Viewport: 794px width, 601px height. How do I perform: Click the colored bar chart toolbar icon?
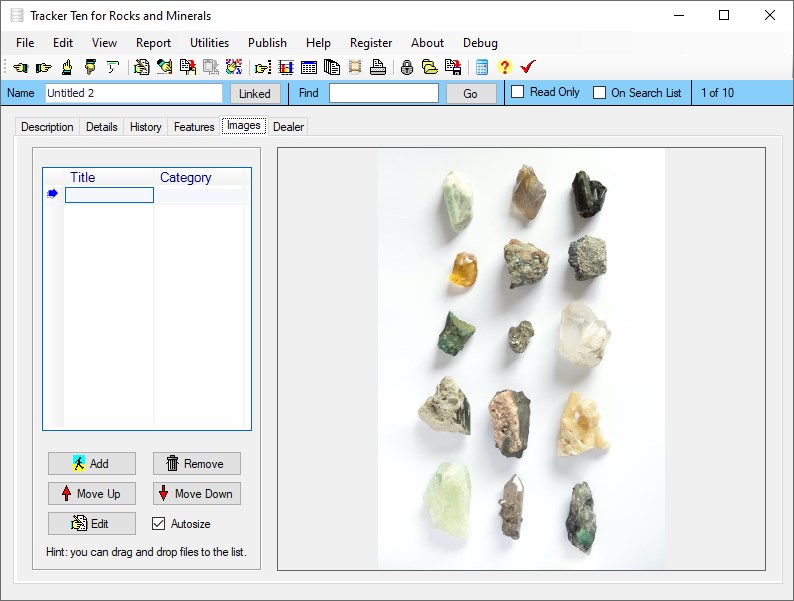tap(286, 67)
